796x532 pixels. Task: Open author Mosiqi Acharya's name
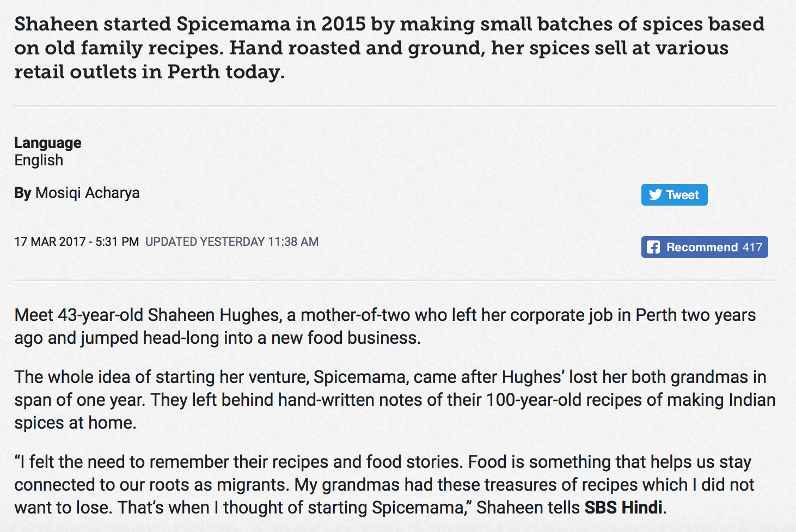(x=88, y=193)
